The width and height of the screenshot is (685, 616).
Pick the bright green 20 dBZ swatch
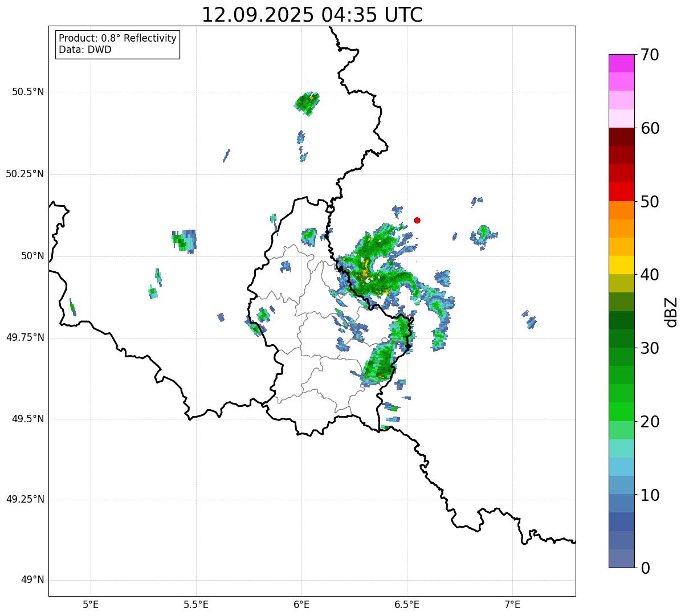621,411
